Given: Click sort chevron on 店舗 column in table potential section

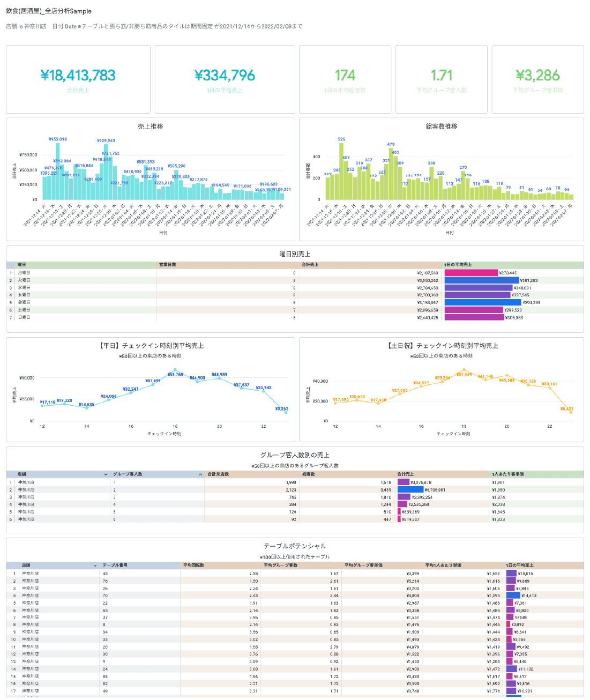Looking at the screenshot, I should click(x=95, y=565).
